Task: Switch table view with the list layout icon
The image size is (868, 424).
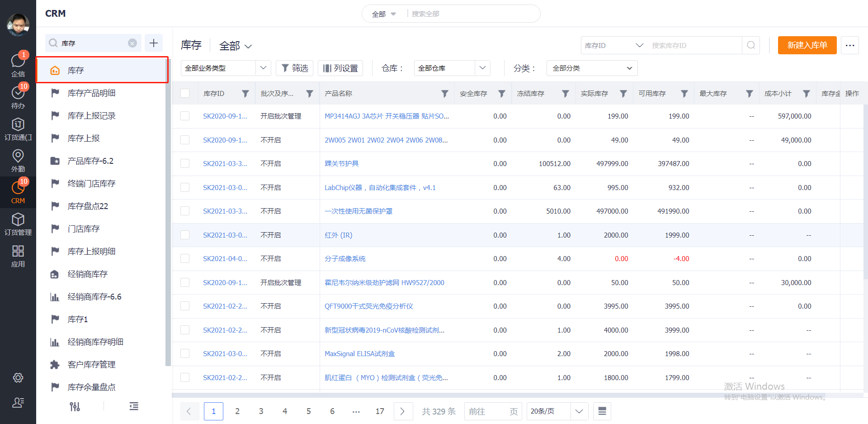Action: pyautogui.click(x=602, y=411)
